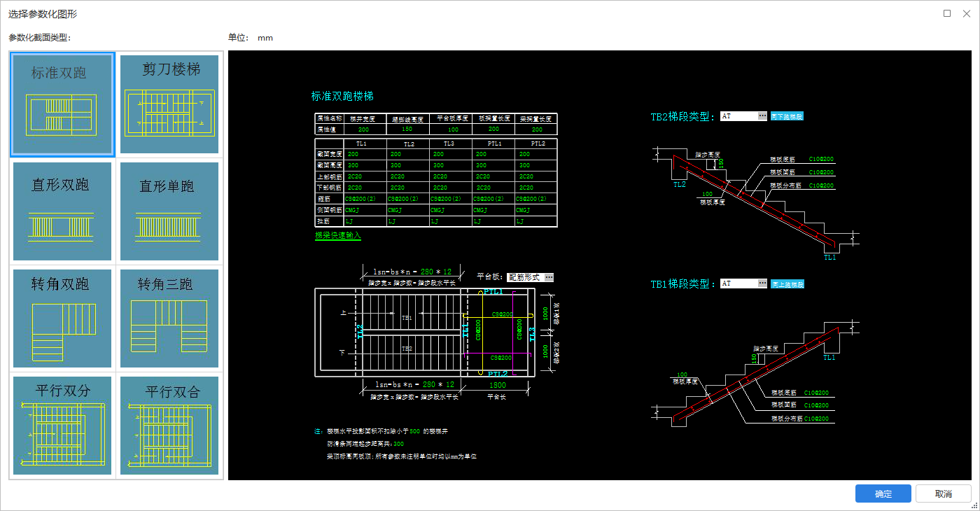This screenshot has height=511, width=980.
Task: Click the TB2梯段类型 AT input field
Action: click(738, 115)
